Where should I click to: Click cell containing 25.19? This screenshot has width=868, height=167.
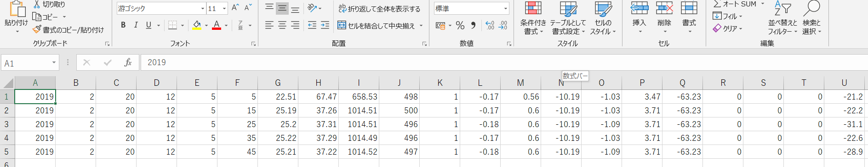278,111
